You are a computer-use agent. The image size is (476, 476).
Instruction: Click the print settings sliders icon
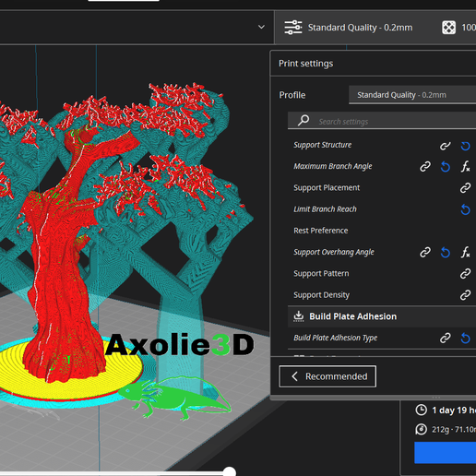(x=293, y=28)
